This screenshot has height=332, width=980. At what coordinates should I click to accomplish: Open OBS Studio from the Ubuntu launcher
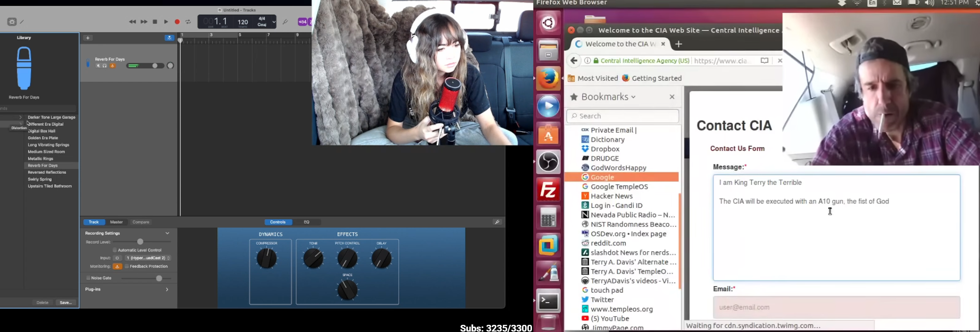tap(549, 162)
